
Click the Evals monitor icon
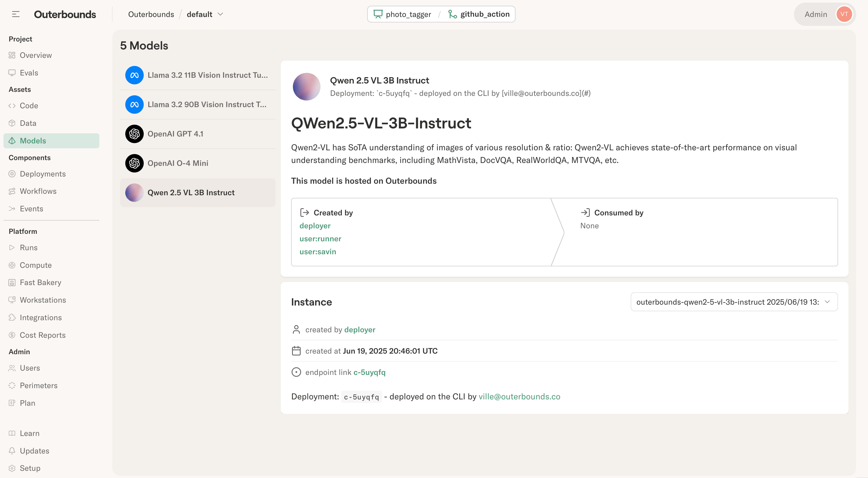(12, 73)
